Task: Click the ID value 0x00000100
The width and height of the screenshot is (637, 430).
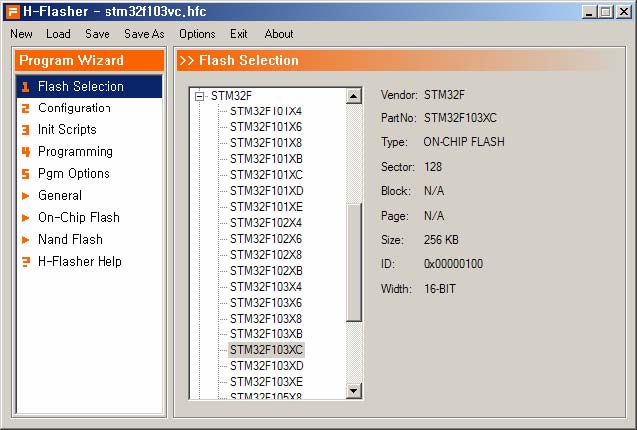Action: click(x=453, y=264)
